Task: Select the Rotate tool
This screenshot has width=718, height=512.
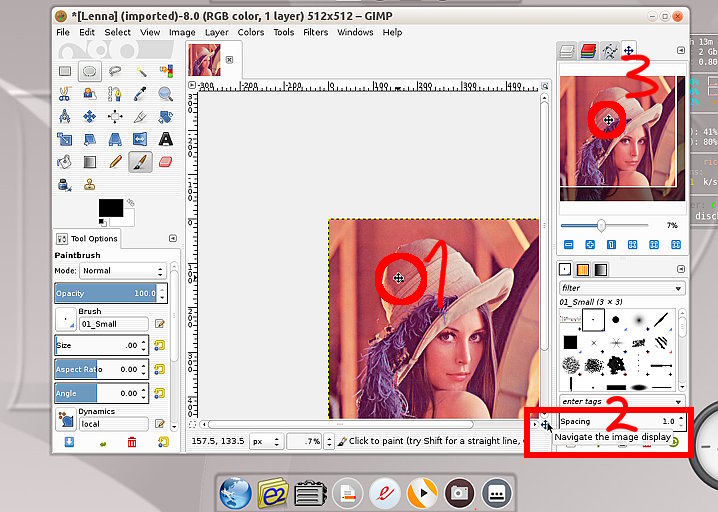Action: [166, 116]
